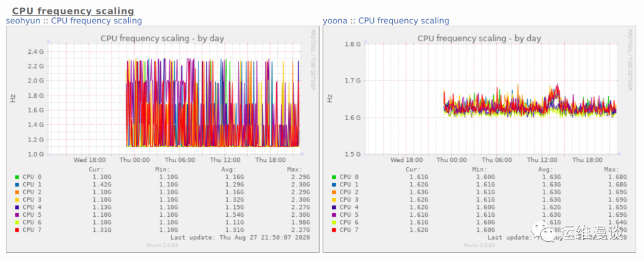Open the seohyun host link

[x=23, y=20]
